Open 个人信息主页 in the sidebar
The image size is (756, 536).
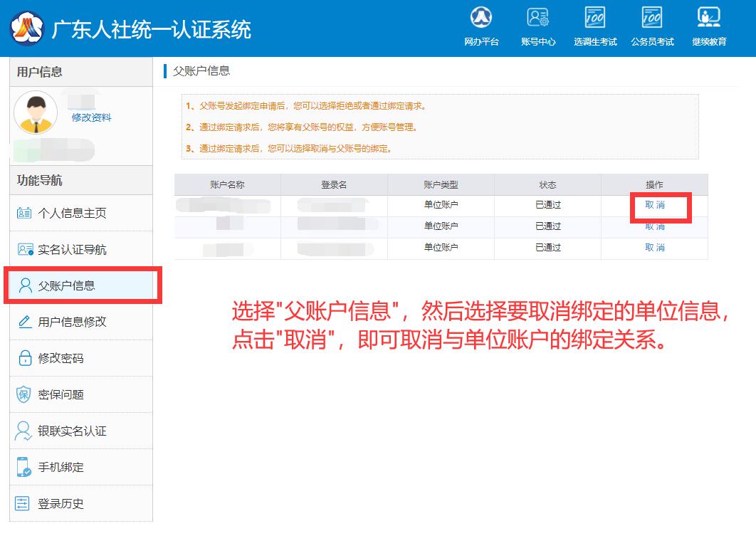pos(72,213)
